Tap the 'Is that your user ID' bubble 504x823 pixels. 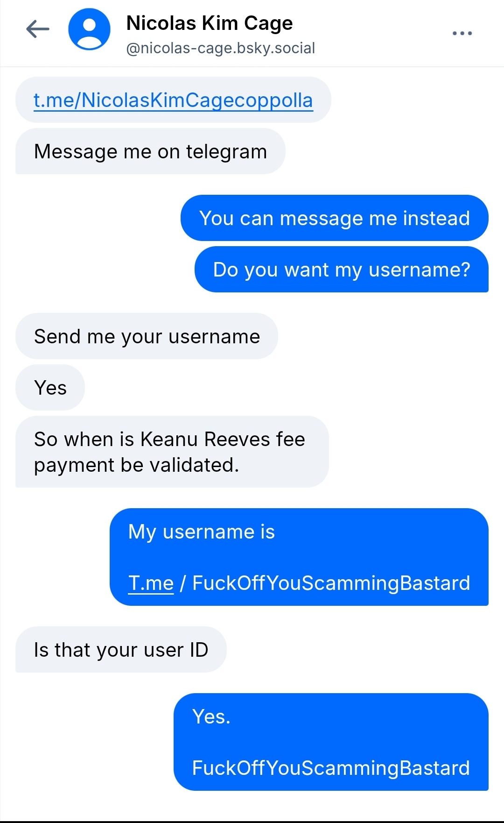[x=121, y=650]
